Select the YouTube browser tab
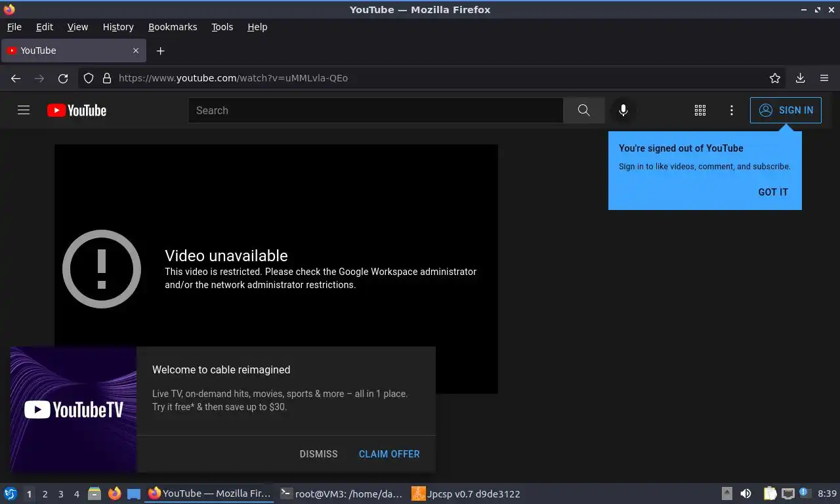This screenshot has height=504, width=840. [x=73, y=51]
